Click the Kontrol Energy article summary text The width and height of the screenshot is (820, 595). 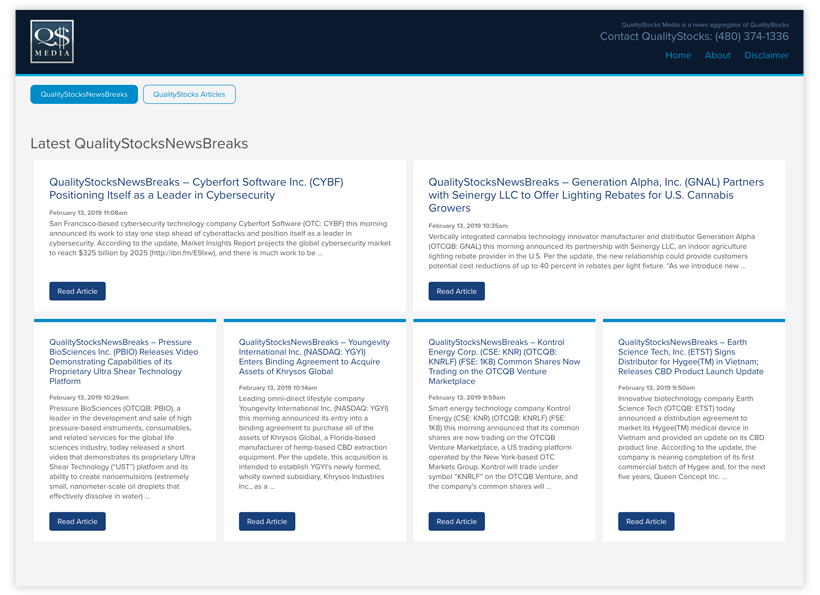tap(504, 448)
